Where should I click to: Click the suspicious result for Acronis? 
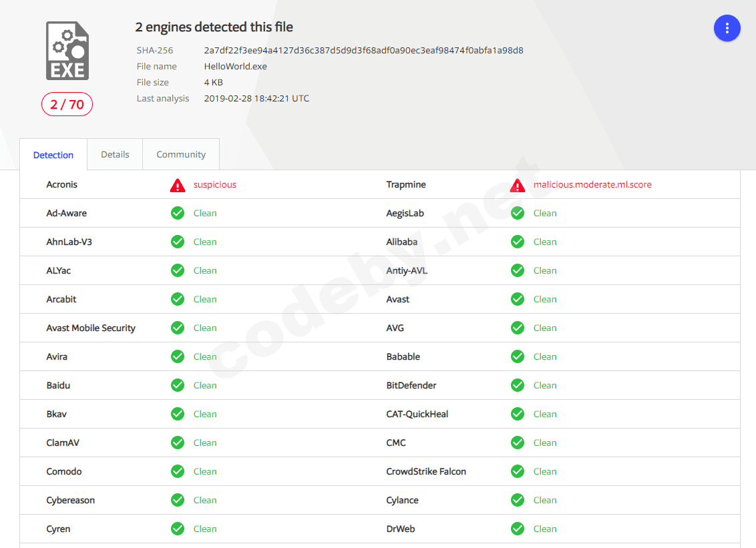(215, 185)
